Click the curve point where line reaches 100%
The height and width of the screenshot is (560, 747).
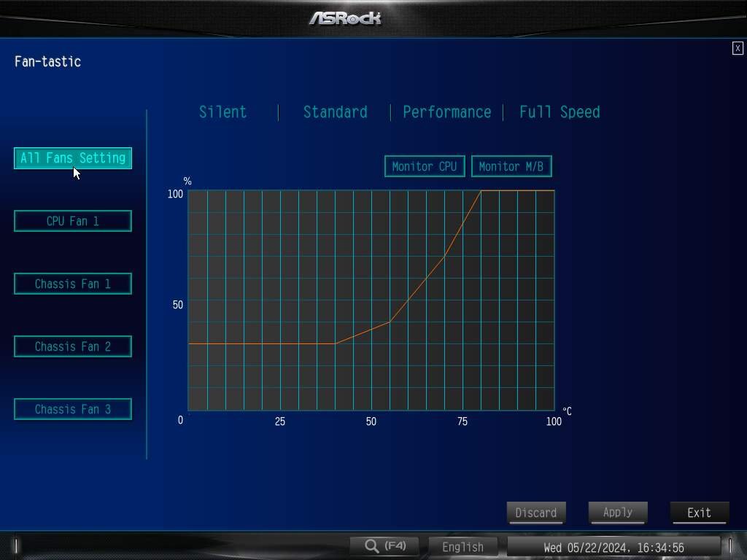tap(481, 191)
